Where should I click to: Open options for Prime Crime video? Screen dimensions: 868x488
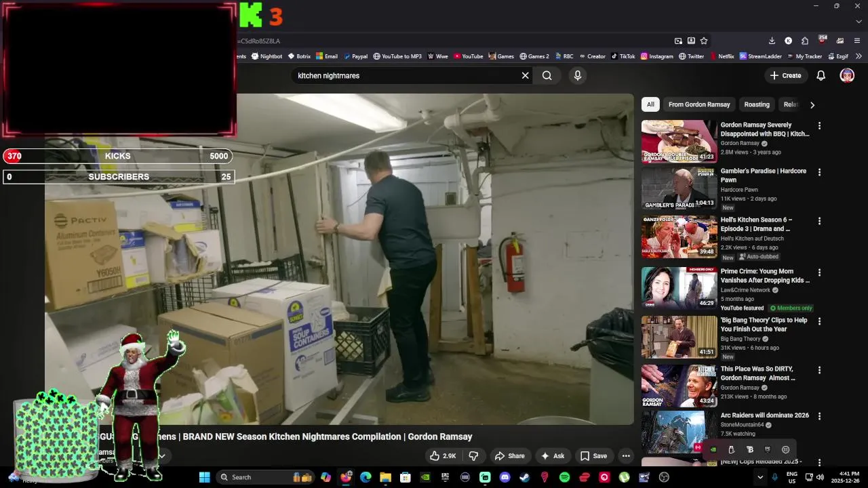tap(819, 272)
